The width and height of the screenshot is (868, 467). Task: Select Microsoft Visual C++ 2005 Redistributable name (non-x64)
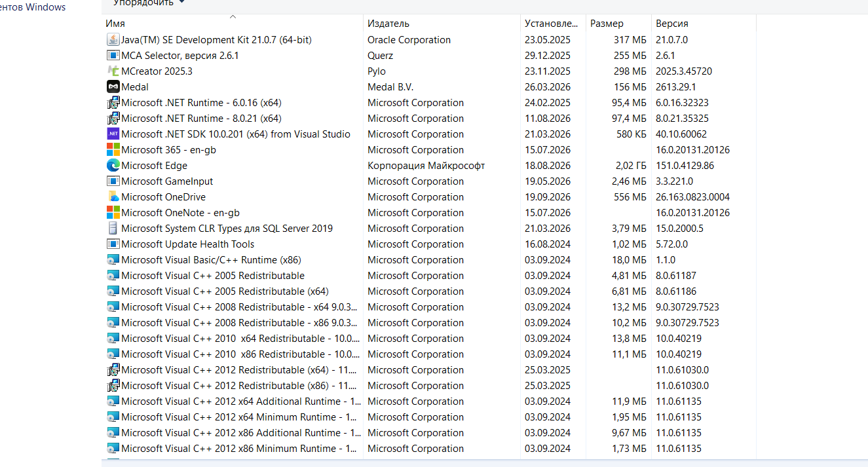(213, 276)
